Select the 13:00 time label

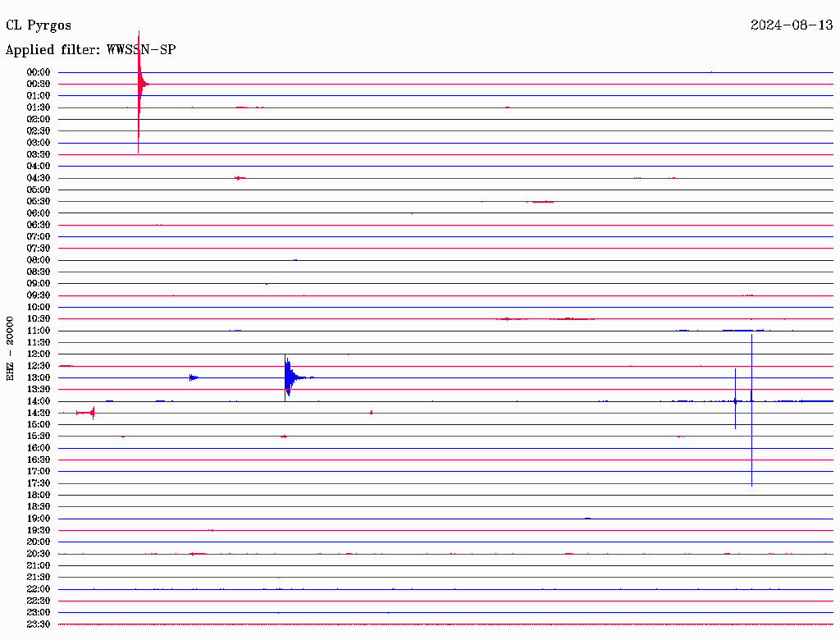tap(38, 377)
